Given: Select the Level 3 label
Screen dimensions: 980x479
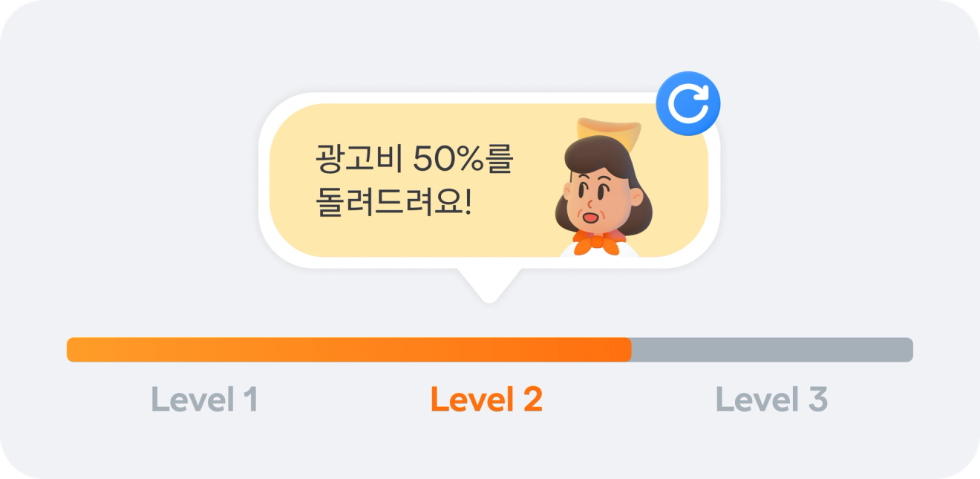Looking at the screenshot, I should 771,400.
